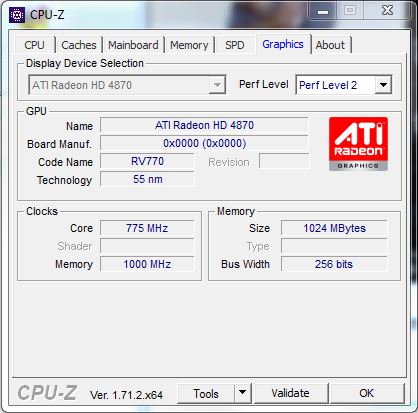418x413 pixels.
Task: Click the version text Ver. 1.71.2.x64
Action: 126,395
